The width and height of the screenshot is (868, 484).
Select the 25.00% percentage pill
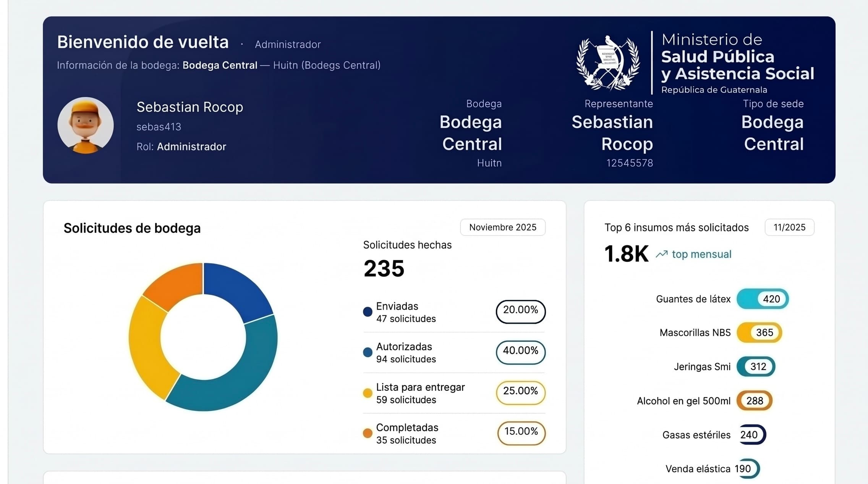click(520, 393)
